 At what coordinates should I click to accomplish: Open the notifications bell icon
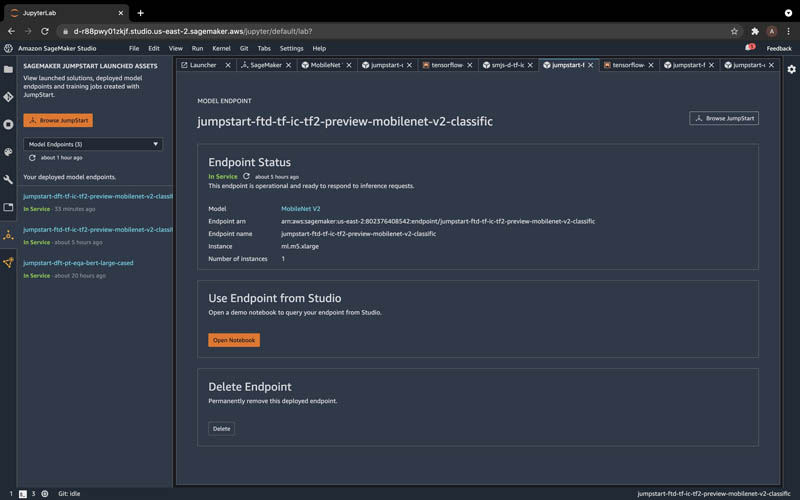[x=749, y=48]
